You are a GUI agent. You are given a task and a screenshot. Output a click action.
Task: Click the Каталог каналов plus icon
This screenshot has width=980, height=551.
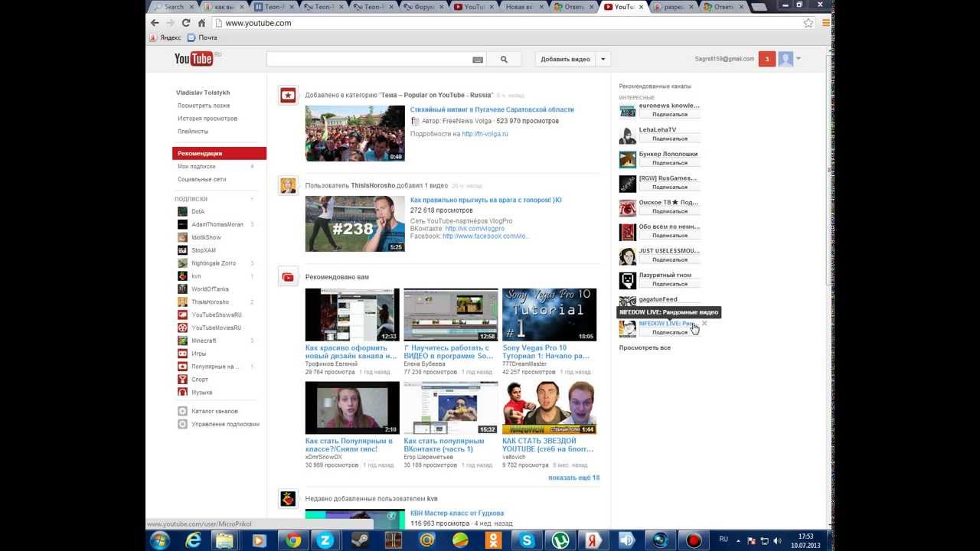tap(182, 411)
